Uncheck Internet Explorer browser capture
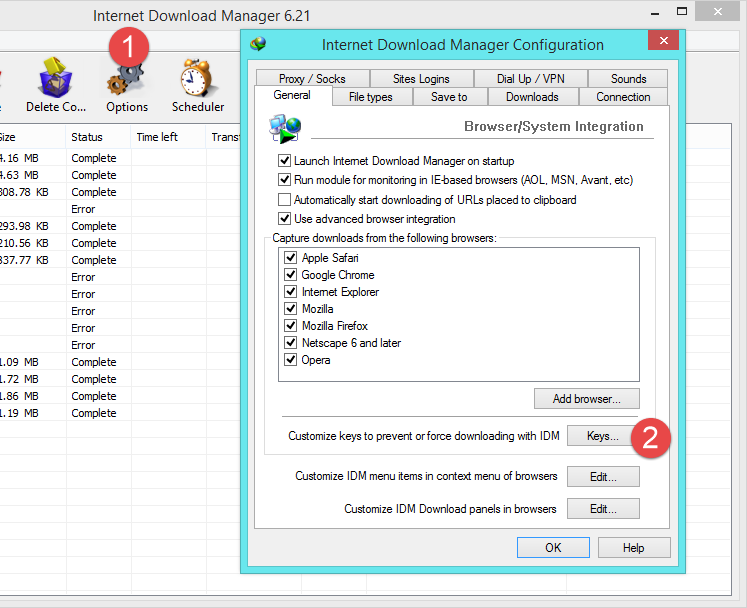This screenshot has width=747, height=608. pos(291,292)
